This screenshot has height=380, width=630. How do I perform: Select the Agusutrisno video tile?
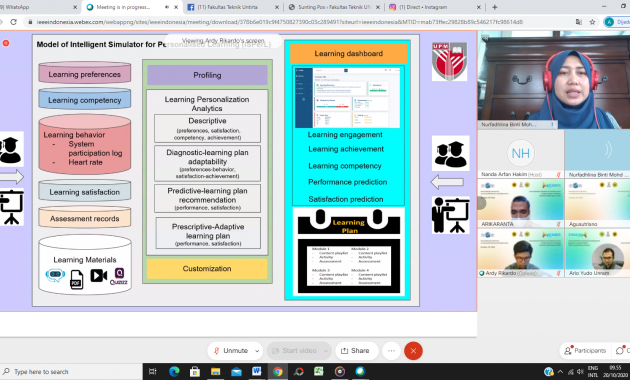pos(597,203)
